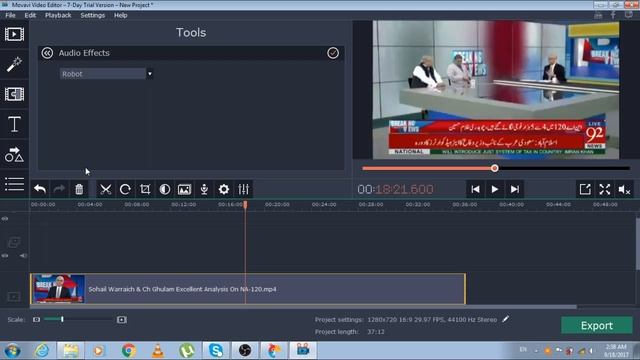Undo the last action
640x360 pixels.
[x=40, y=189]
